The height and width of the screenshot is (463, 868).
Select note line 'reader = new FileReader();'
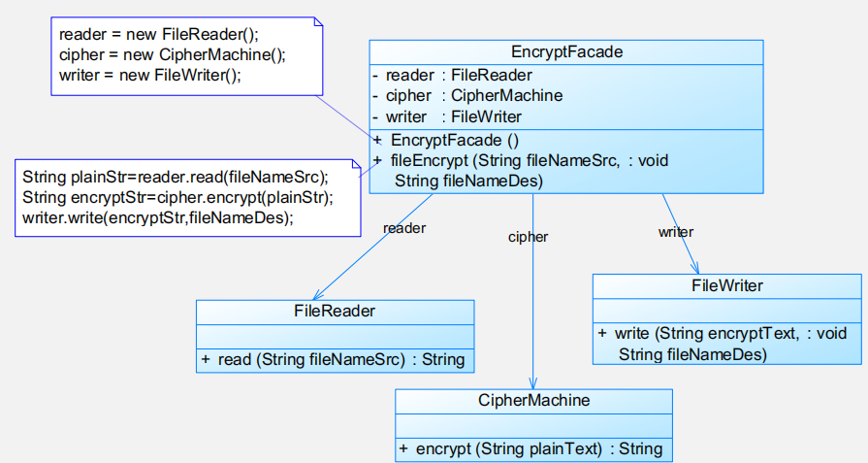click(x=159, y=34)
